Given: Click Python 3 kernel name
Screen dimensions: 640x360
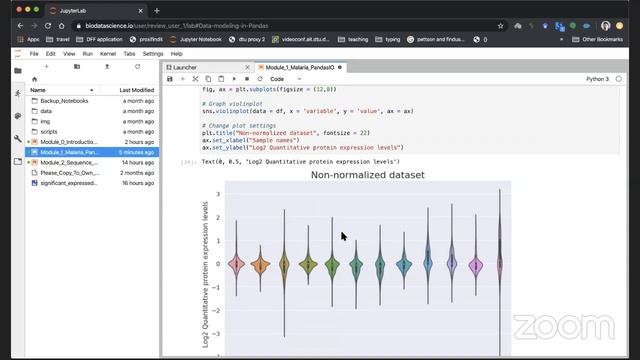Looking at the screenshot, I should [598, 79].
